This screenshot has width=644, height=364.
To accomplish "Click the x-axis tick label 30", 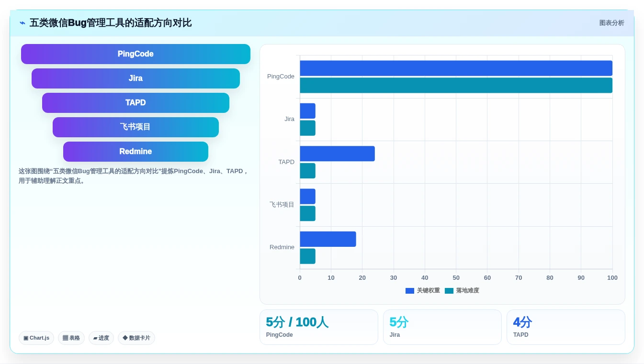I will 394,278.
